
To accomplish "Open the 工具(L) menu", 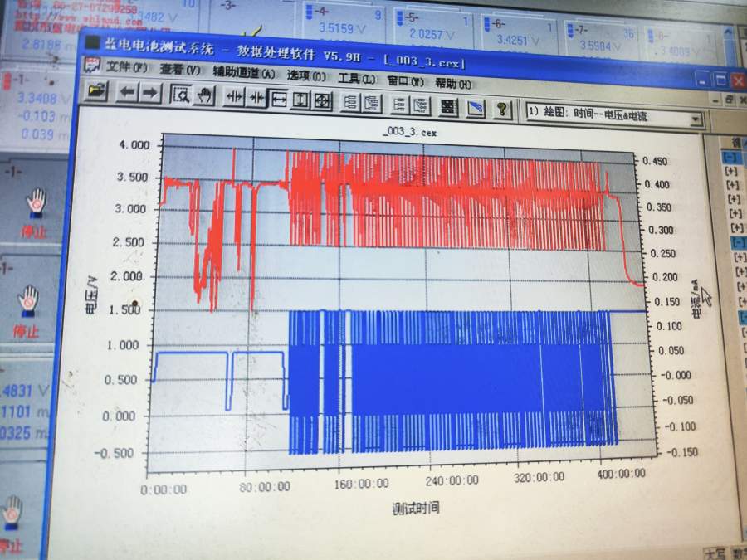I will click(x=357, y=78).
